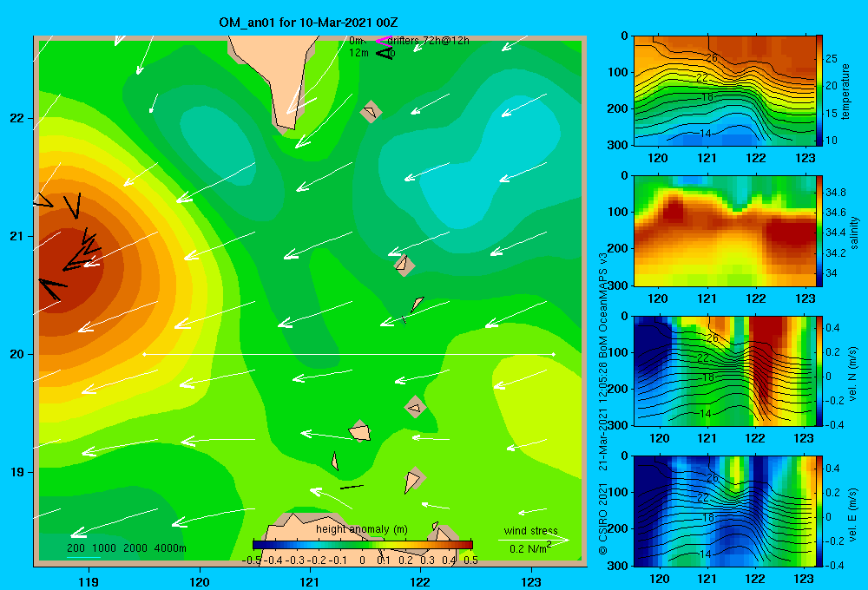The height and width of the screenshot is (590, 868).
Task: Click longitude label 123 on main map axis
Action: [531, 582]
